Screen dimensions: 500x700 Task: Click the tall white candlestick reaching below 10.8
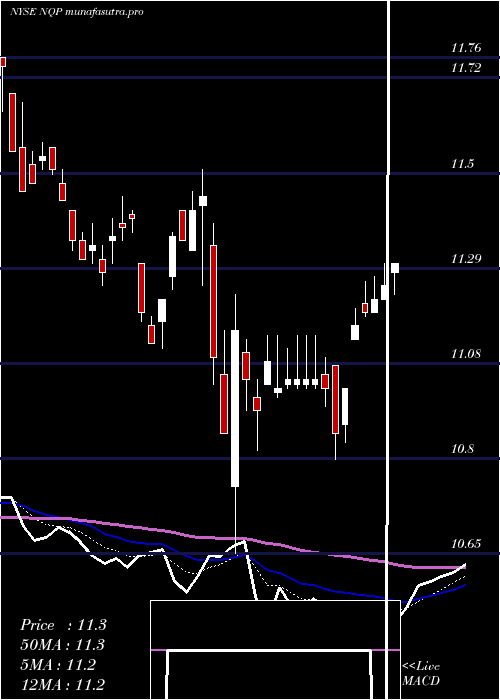[x=235, y=408]
